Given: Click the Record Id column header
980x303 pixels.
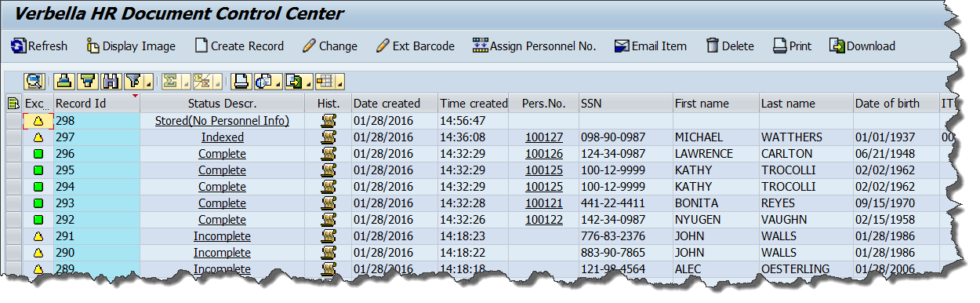Looking at the screenshot, I should coord(96,103).
